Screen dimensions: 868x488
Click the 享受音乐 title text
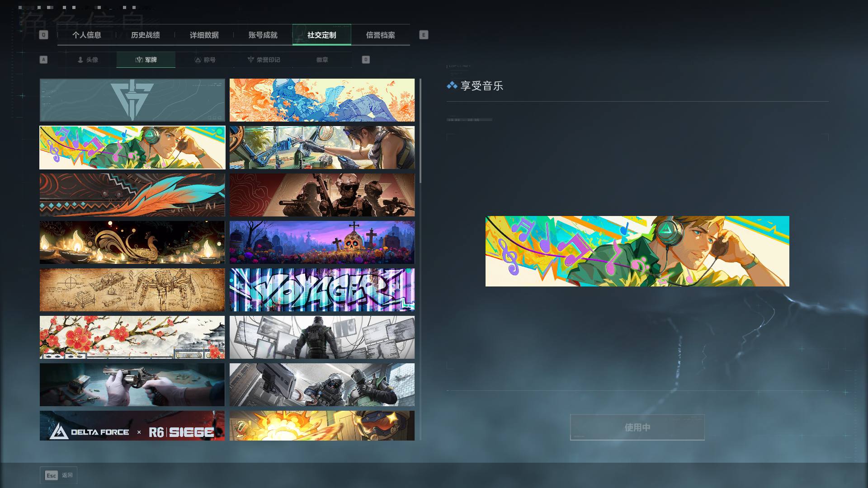pyautogui.click(x=481, y=86)
